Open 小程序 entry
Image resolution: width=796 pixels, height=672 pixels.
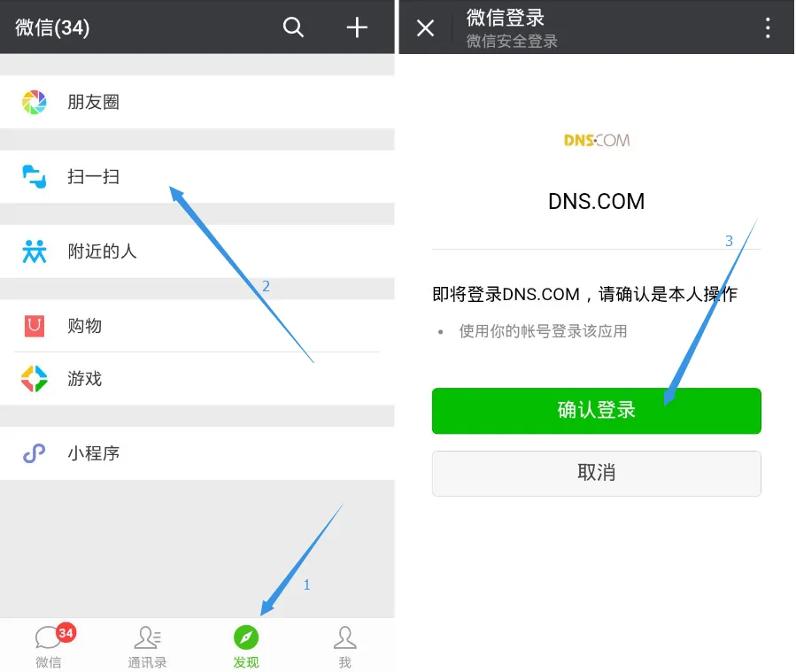[x=197, y=452]
